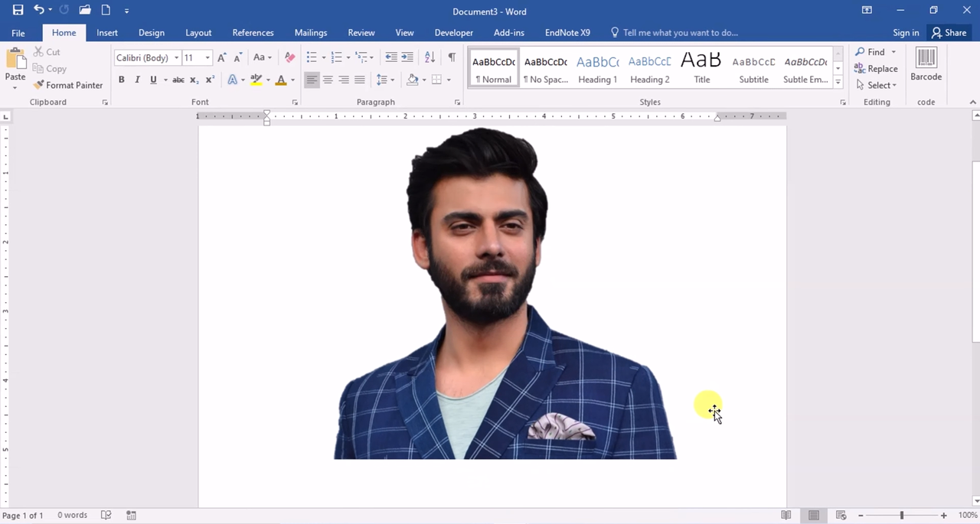Toggle Bold formatting
Viewport: 980px width, 524px height.
click(x=121, y=80)
